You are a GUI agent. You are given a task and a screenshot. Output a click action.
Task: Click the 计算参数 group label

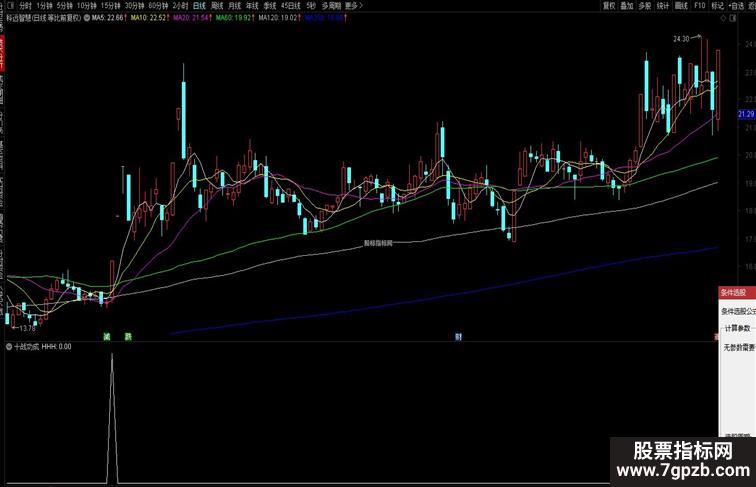pos(738,328)
